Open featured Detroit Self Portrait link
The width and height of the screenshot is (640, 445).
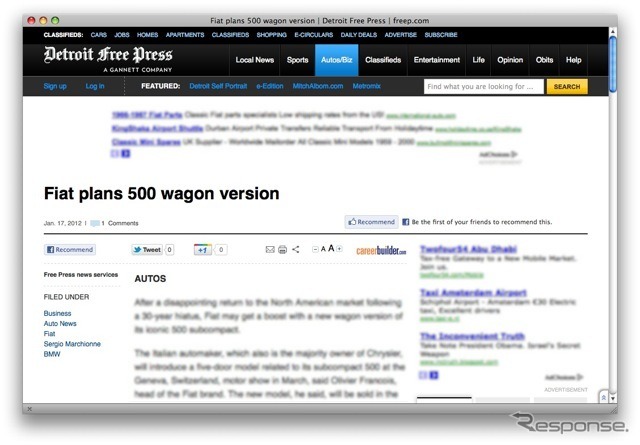(x=218, y=86)
